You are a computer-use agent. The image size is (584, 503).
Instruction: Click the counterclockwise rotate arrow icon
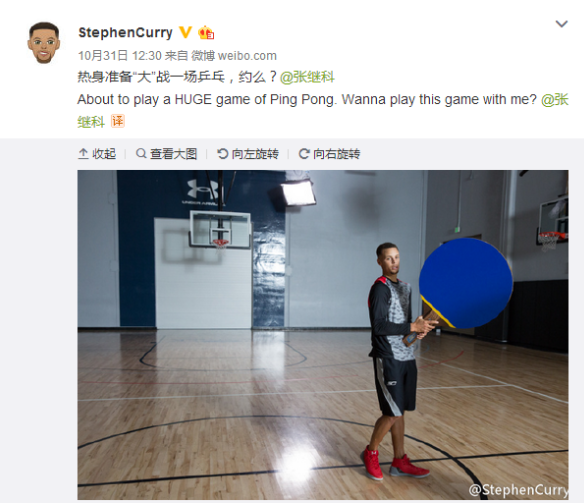pos(222,154)
